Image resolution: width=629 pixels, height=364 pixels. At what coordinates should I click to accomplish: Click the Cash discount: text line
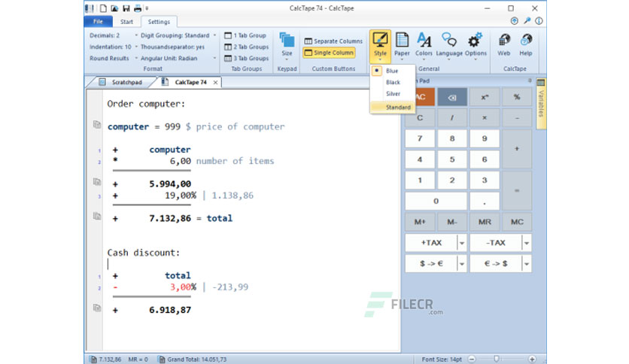(144, 253)
